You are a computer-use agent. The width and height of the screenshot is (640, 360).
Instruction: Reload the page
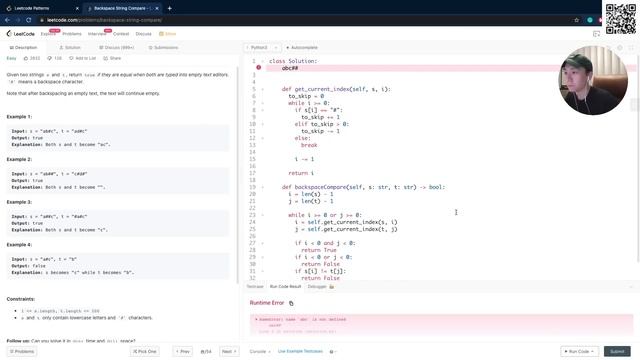point(29,20)
